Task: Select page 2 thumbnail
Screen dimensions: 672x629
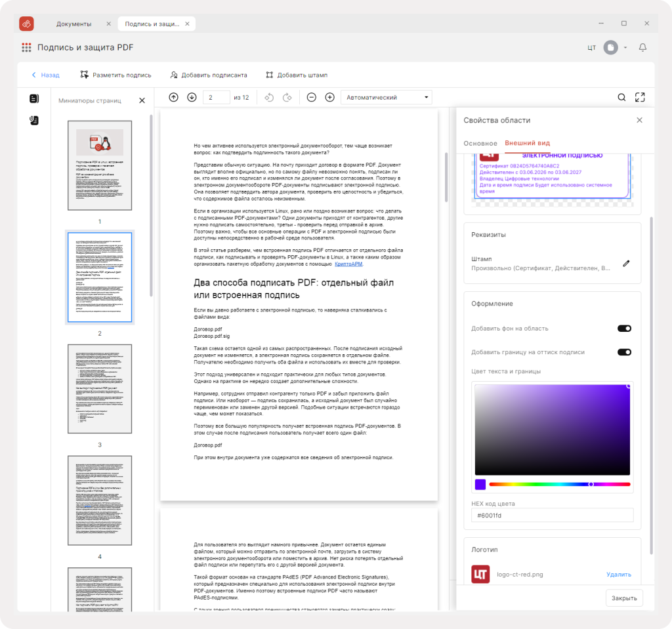Action: click(100, 277)
